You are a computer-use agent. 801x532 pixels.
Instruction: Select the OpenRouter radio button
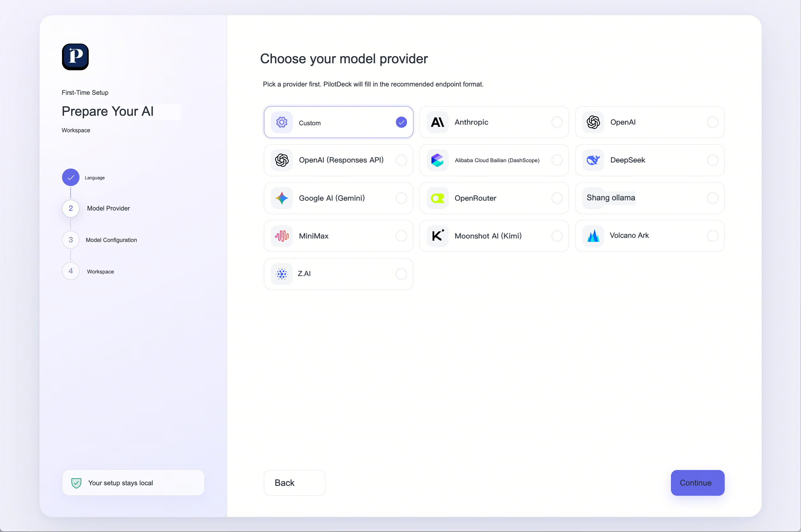557,198
